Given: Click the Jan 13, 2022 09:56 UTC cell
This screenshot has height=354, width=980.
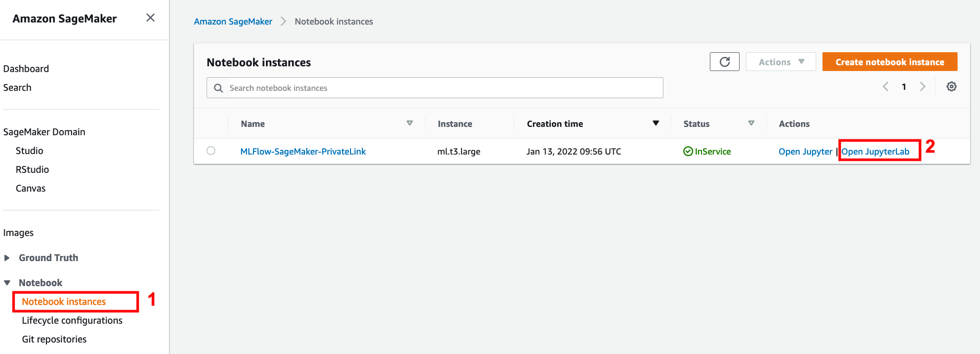Looking at the screenshot, I should tap(574, 151).
